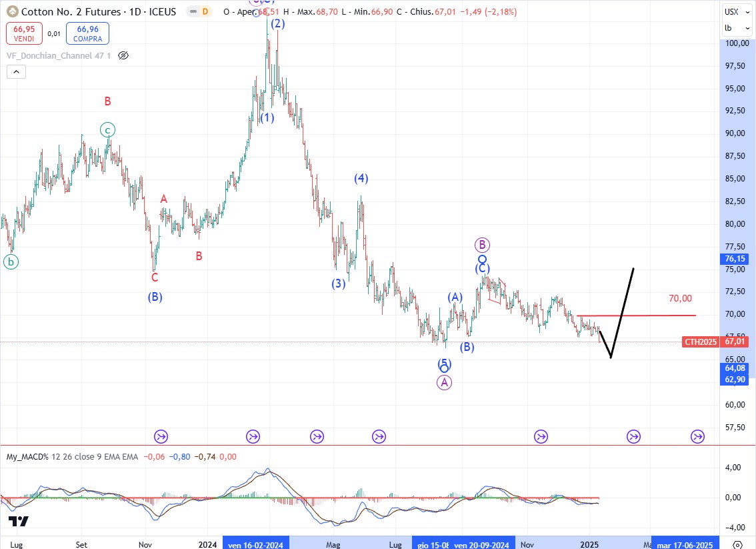Select the VF_Donchian_Channel 47 1 indicator label
This screenshot has width=756, height=549.
coord(59,55)
